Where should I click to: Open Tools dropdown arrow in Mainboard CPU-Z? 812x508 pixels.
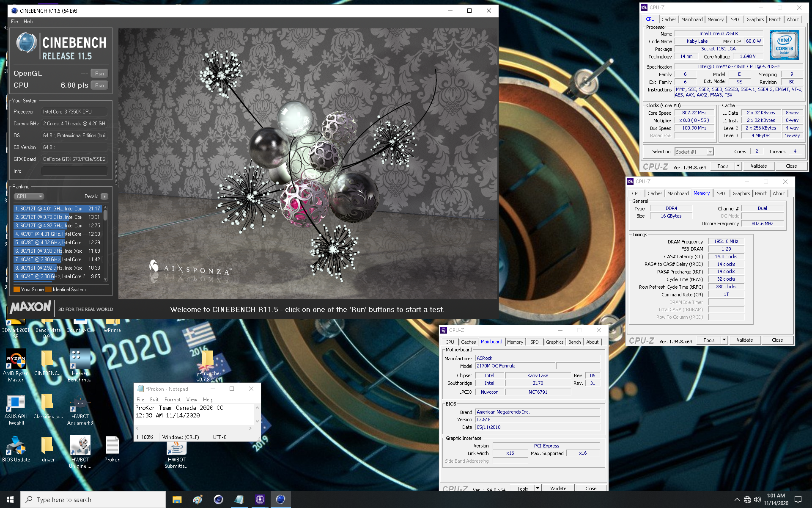click(x=538, y=488)
